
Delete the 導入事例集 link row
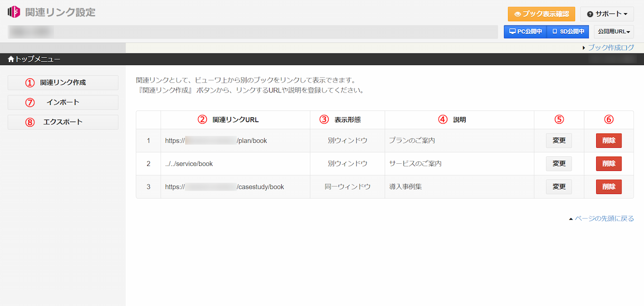click(608, 187)
